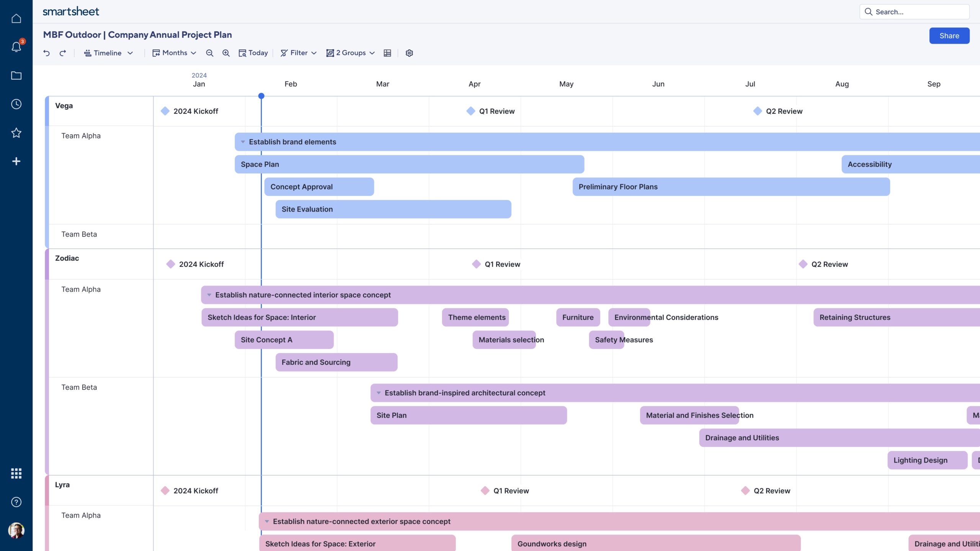
Task: Click the Share button
Action: tap(949, 36)
